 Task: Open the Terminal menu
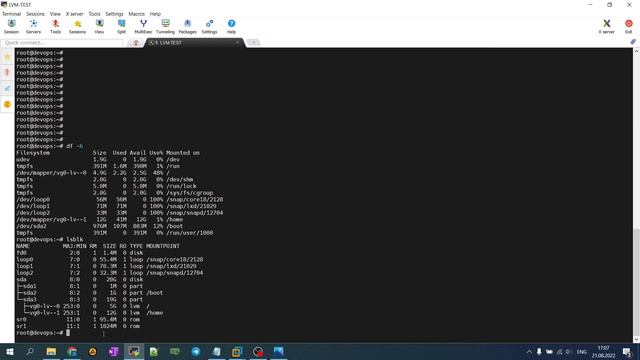(x=11, y=14)
